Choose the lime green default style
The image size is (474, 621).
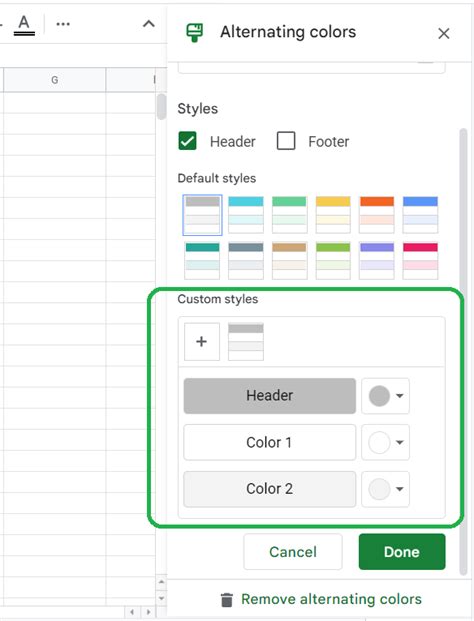333,261
